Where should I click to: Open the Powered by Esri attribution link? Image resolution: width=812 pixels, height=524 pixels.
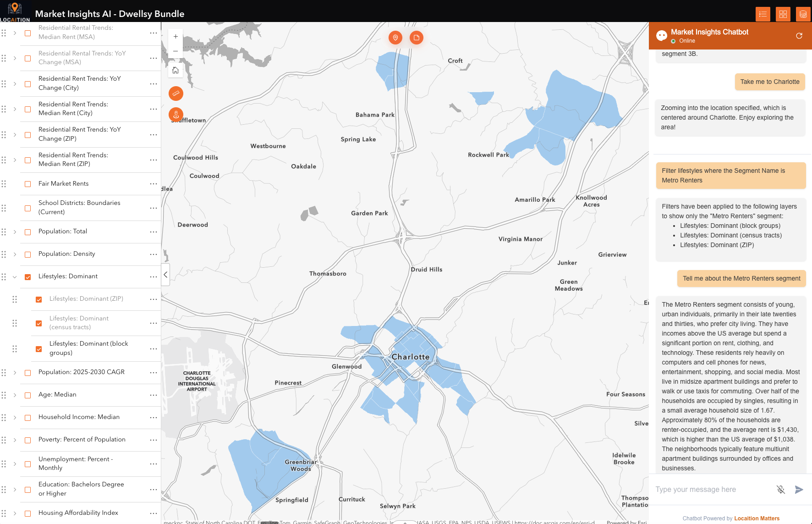[x=626, y=522]
